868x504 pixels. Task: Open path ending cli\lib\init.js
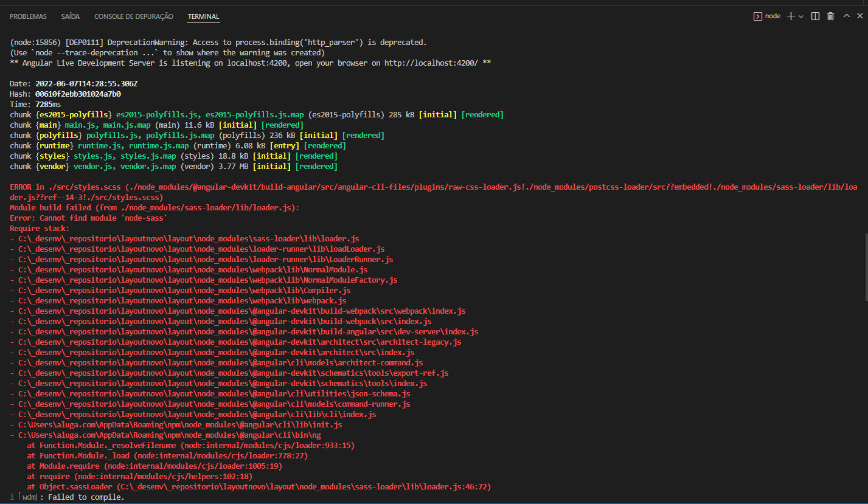click(x=180, y=425)
